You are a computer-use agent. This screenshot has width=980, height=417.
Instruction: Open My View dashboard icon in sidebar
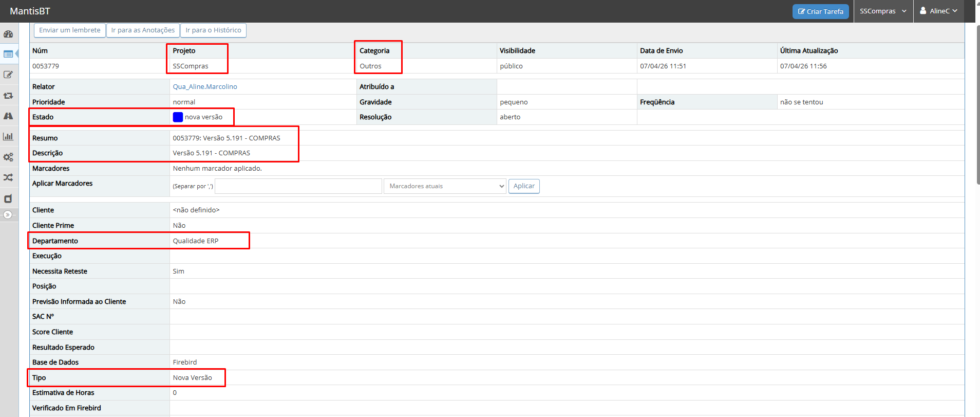point(8,34)
